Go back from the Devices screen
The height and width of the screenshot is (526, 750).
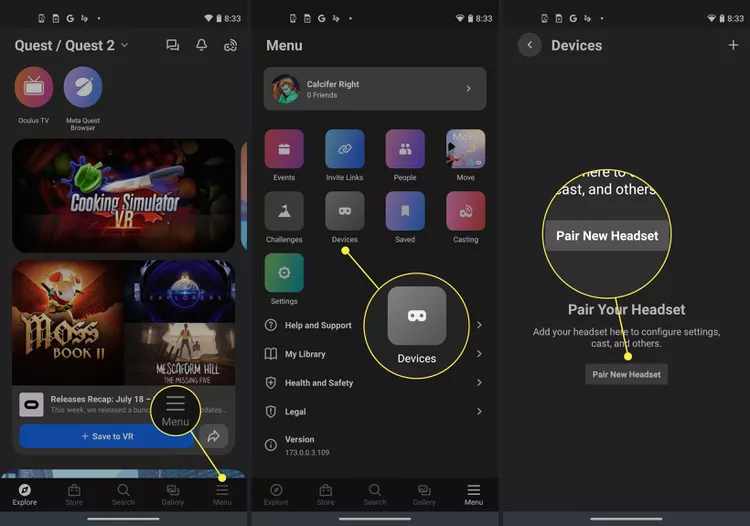(529, 45)
